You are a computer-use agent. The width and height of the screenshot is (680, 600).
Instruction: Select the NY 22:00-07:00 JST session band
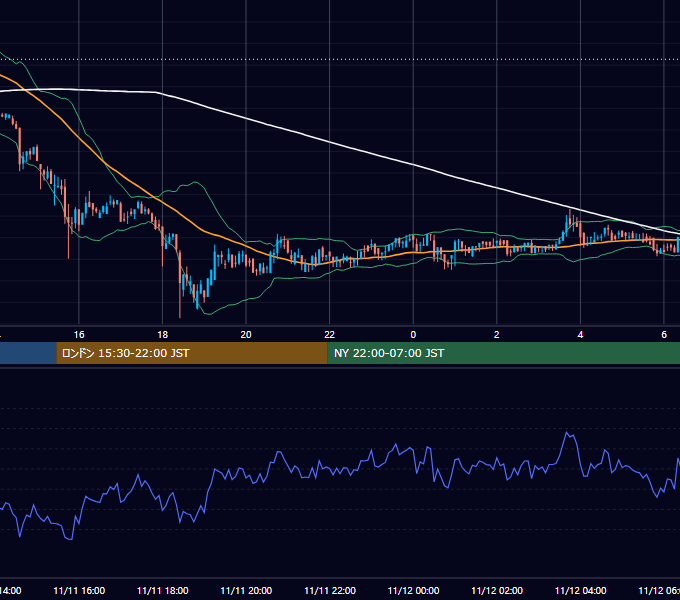(503, 353)
